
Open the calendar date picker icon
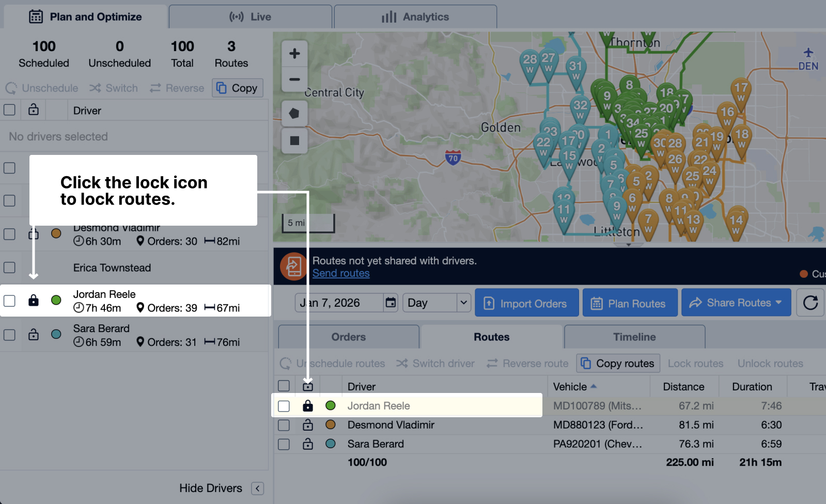click(391, 303)
